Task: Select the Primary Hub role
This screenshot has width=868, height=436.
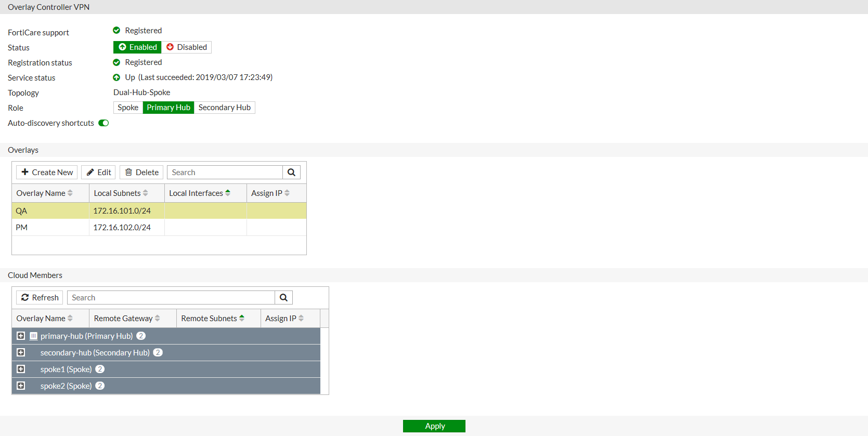Action: 169,108
